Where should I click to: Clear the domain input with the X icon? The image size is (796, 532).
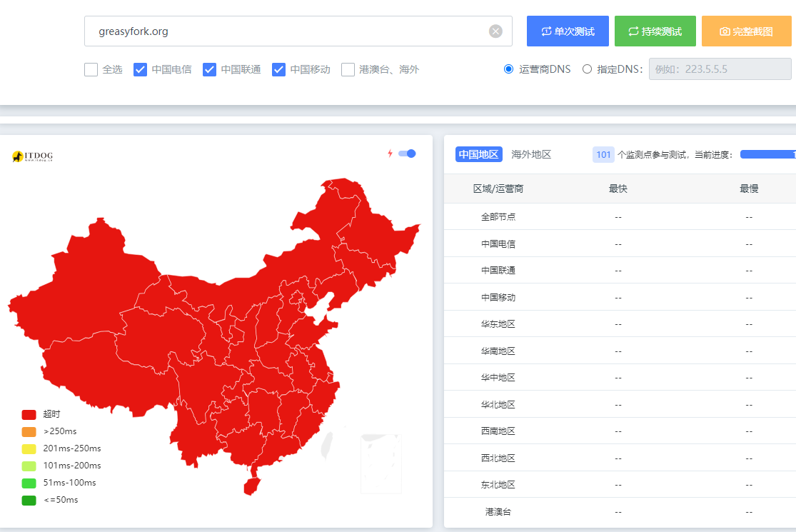495,31
